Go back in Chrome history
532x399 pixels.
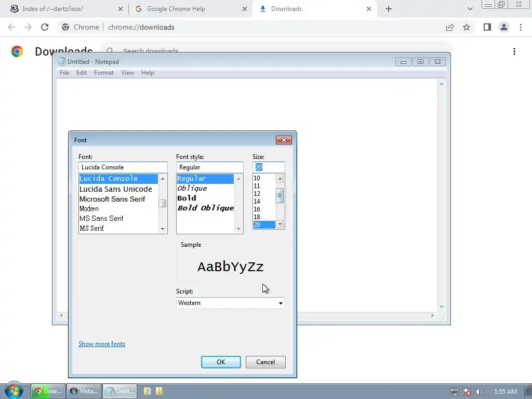point(11,27)
